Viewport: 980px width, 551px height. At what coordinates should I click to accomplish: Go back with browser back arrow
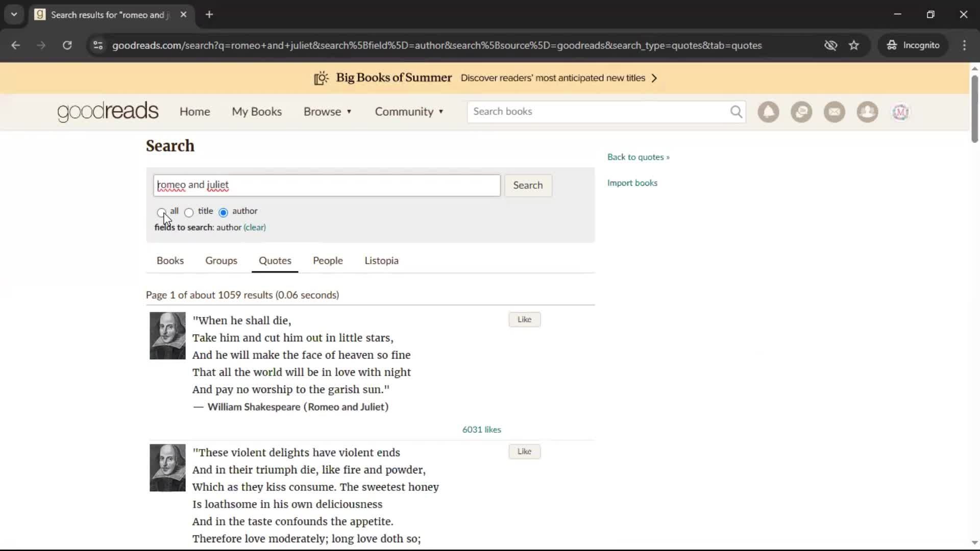click(15, 45)
